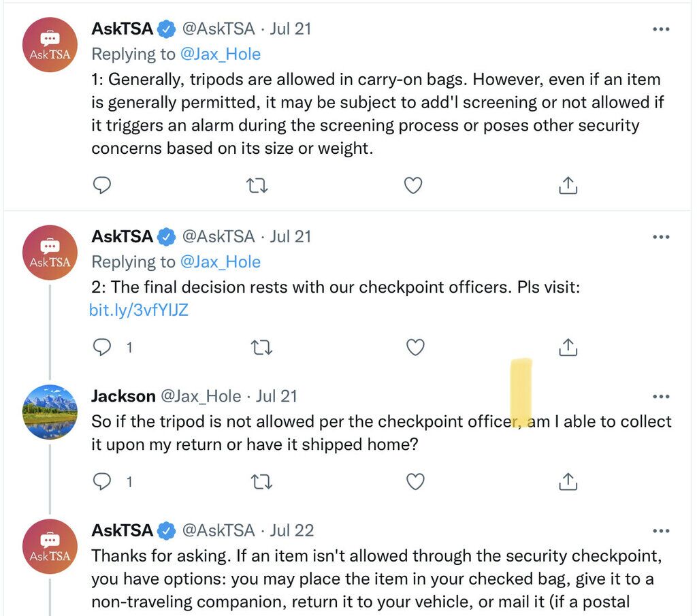The image size is (697, 616).
Task: Share Jackson's tripod question tweet
Action: 568,481
